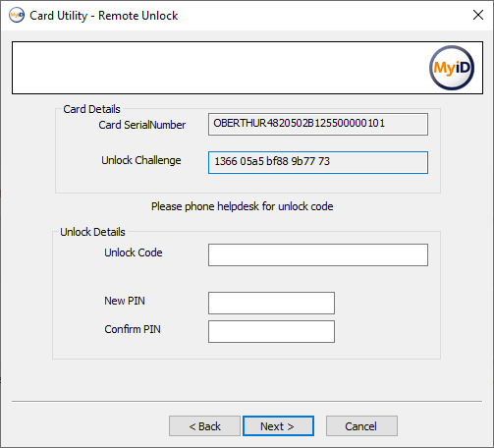The image size is (494, 448).
Task: Click the Confirm PIN label
Action: tap(133, 329)
